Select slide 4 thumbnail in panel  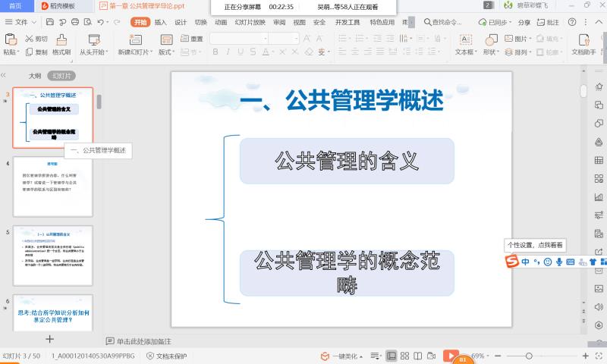pyautogui.click(x=52, y=187)
